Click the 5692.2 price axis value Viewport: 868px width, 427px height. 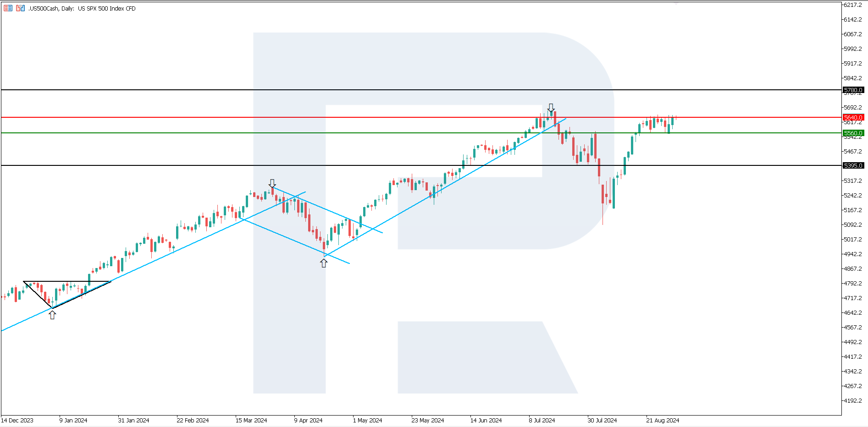(x=853, y=108)
